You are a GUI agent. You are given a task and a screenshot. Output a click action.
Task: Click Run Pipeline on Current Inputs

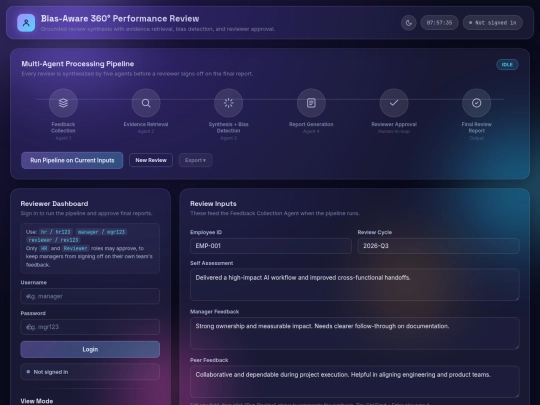click(x=72, y=160)
